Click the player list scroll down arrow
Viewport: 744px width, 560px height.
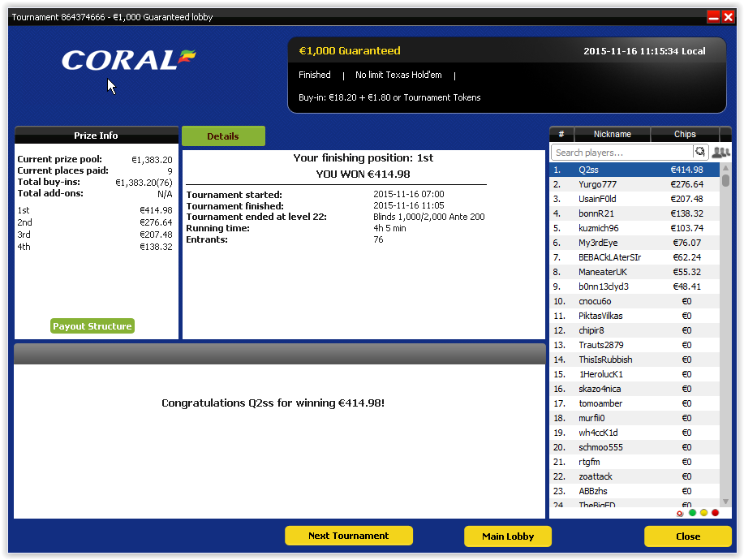click(725, 502)
